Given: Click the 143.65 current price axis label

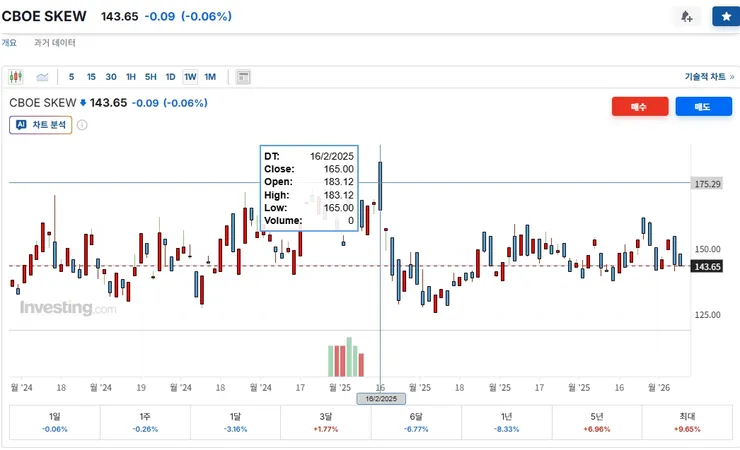Looking at the screenshot, I should point(707,267).
